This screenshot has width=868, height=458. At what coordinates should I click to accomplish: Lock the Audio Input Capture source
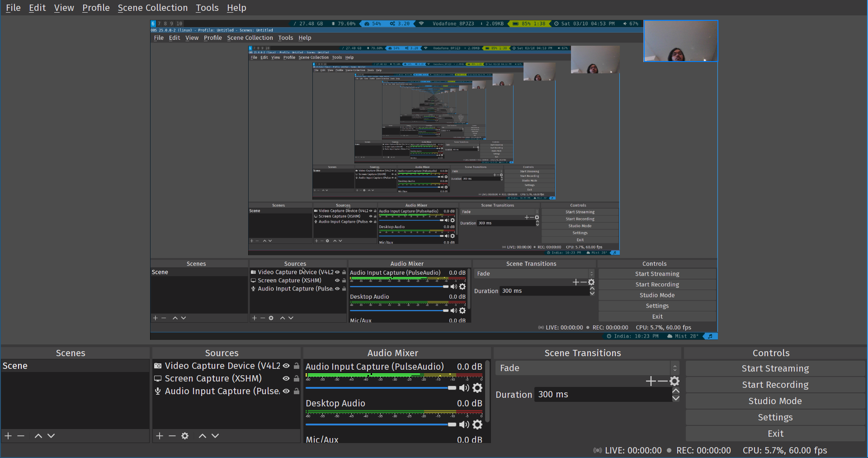297,391
